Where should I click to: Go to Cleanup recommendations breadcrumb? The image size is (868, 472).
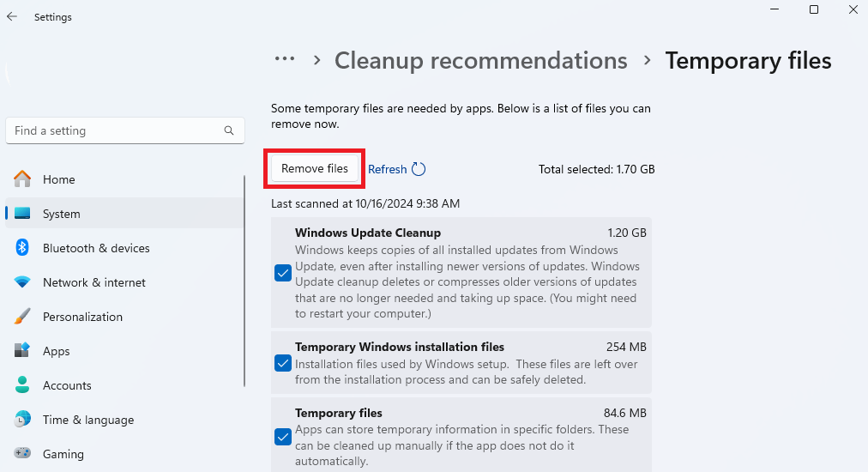point(480,61)
